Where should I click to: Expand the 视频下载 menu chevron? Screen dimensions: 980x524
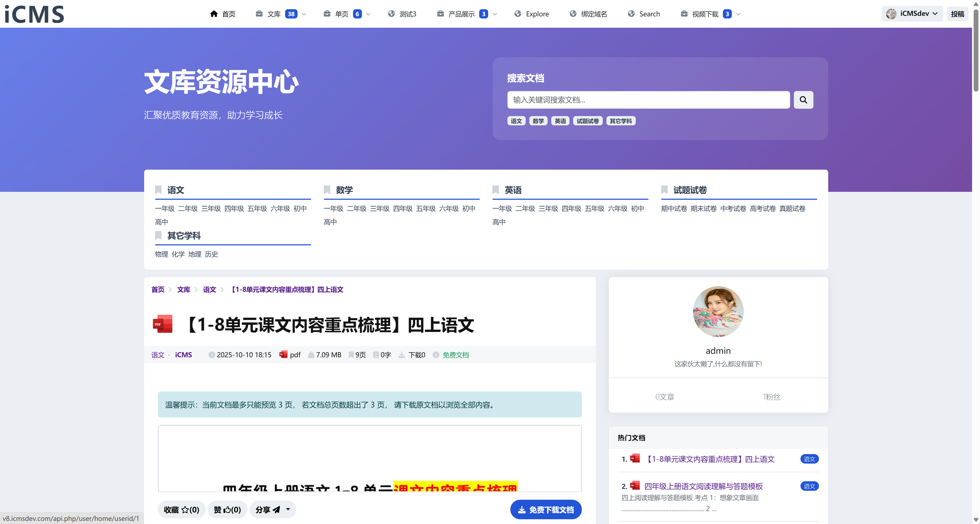738,14
